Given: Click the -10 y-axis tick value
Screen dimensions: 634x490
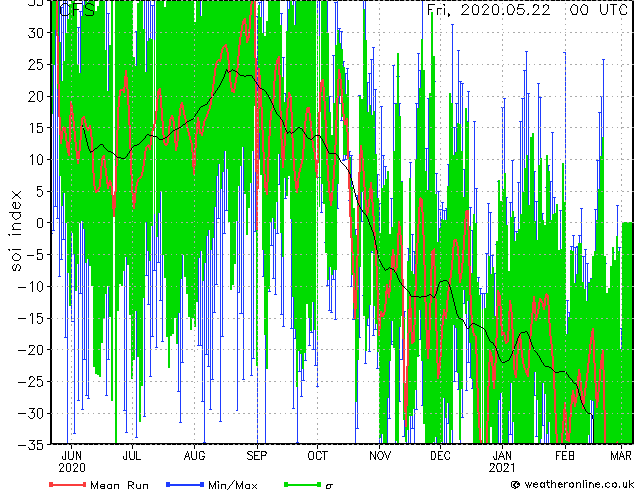Looking at the screenshot, I should coord(31,286).
